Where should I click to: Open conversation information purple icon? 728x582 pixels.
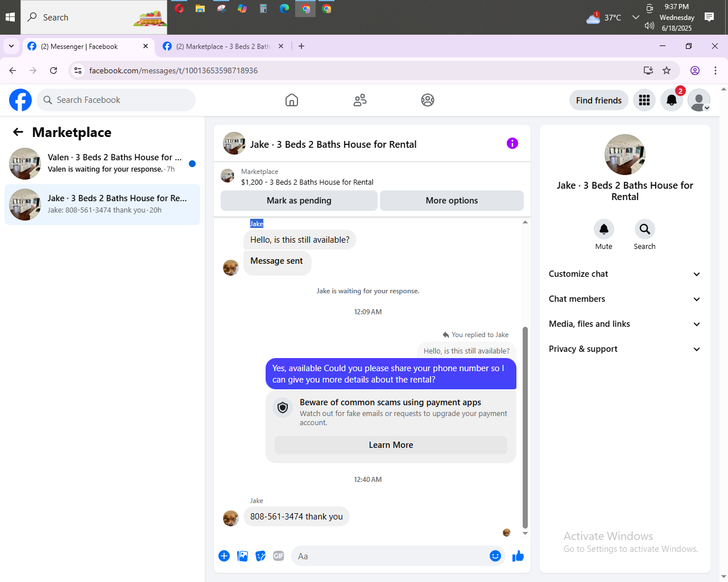pos(512,143)
